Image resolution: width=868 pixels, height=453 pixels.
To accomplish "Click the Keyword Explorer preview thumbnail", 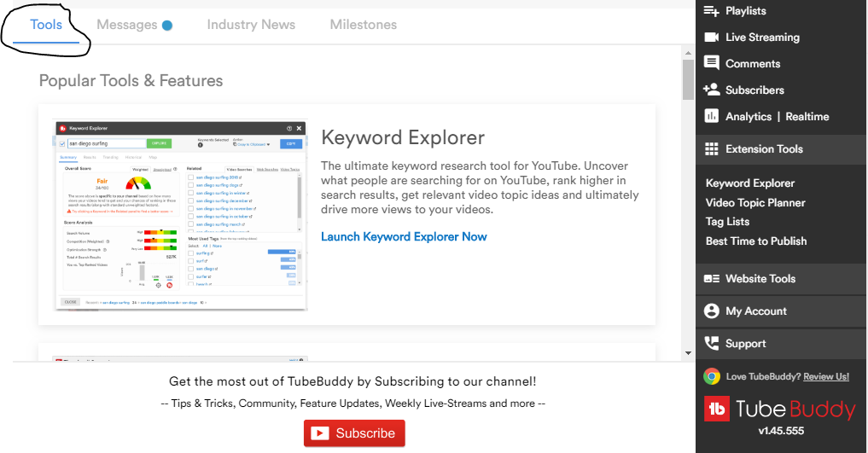I will [180, 215].
